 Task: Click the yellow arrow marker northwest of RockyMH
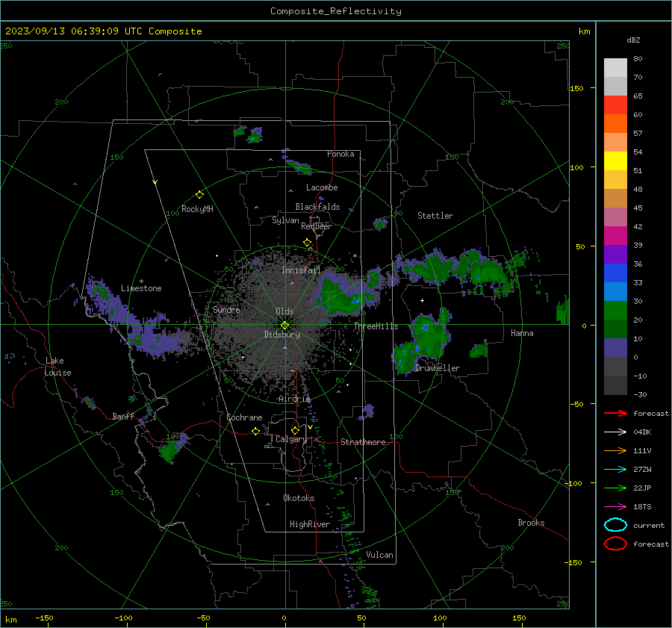(x=155, y=182)
